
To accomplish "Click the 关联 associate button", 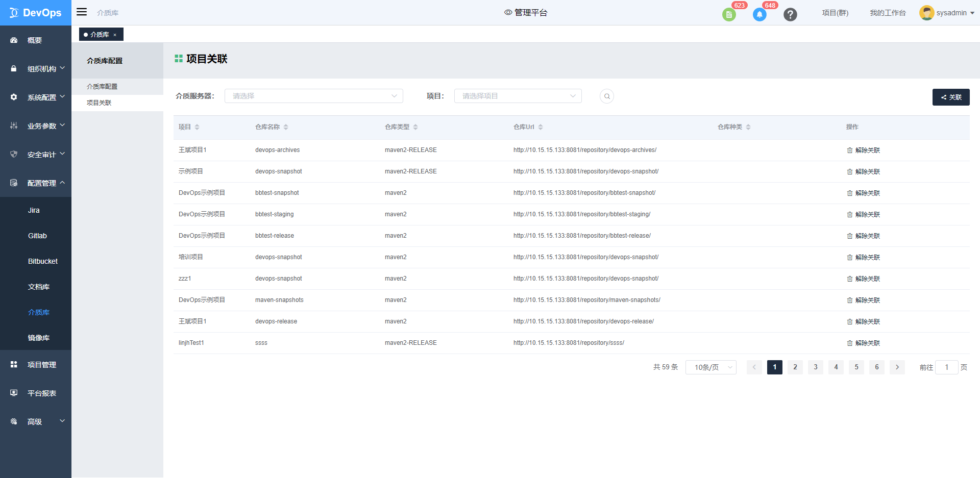I will (x=951, y=97).
